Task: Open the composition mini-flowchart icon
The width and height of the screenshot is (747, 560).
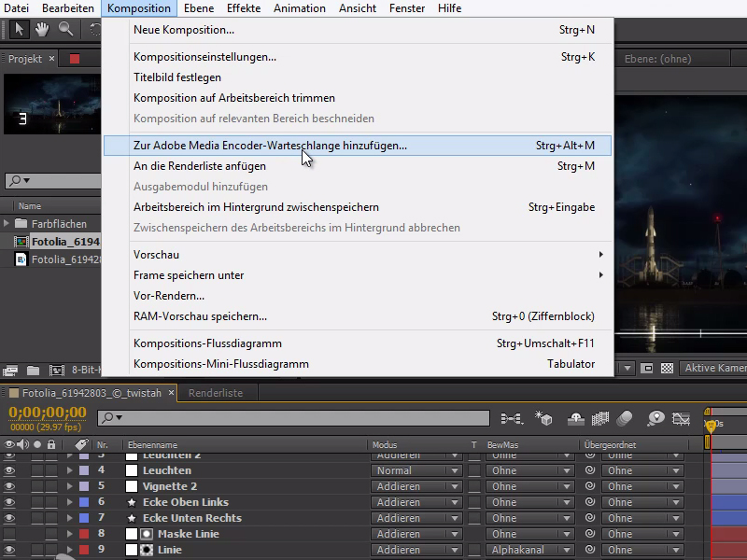Action: pos(511,420)
